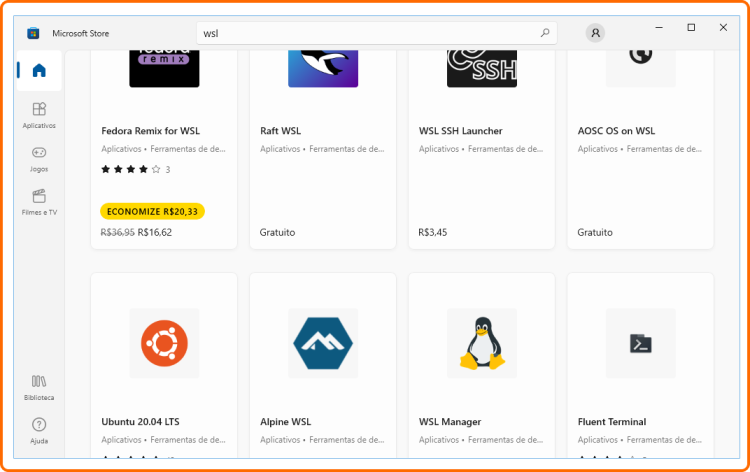Open Biblioteca in sidebar
This screenshot has height=472, width=750.
pyautogui.click(x=39, y=387)
